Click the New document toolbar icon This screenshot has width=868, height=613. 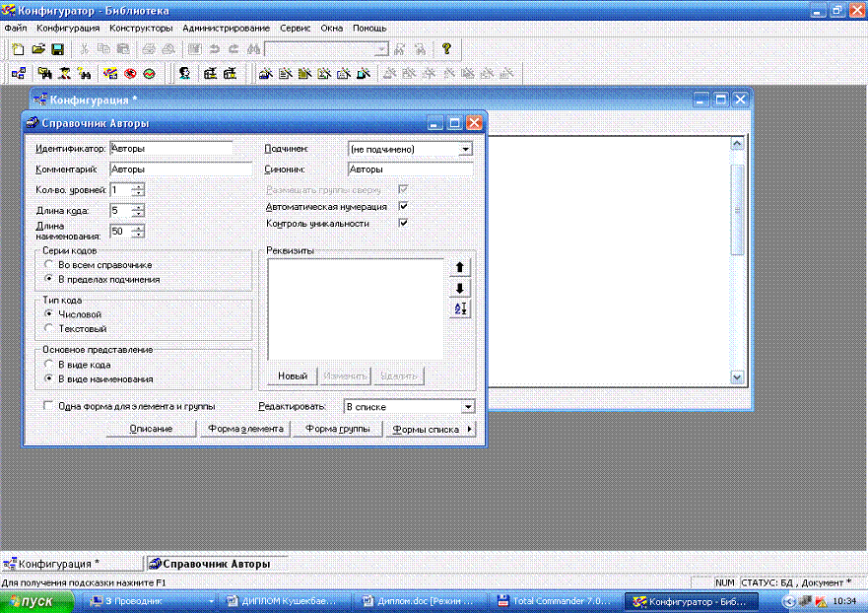pyautogui.click(x=18, y=48)
